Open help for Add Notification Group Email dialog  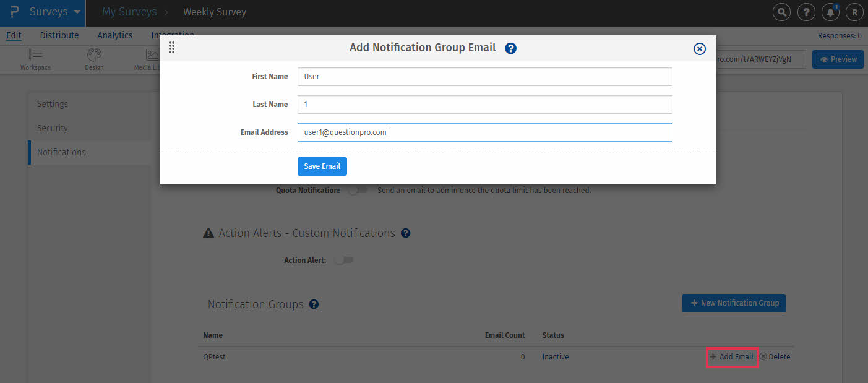point(510,48)
